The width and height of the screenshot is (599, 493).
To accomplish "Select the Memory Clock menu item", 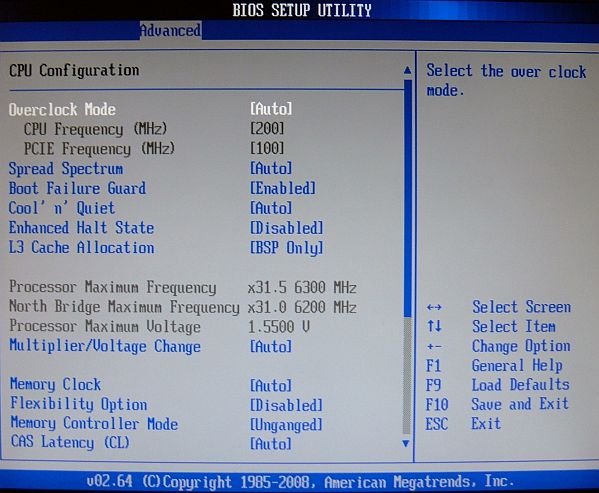I will click(55, 384).
